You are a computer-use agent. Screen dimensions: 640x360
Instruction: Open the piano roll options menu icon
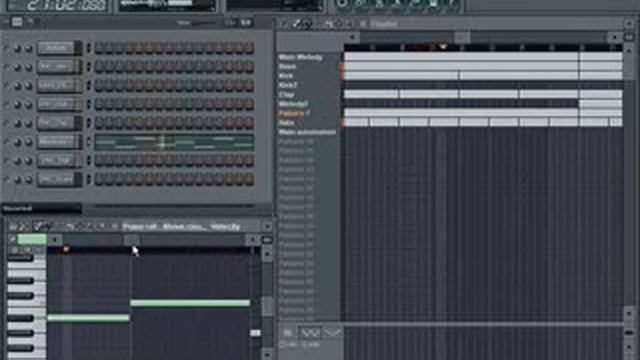pyautogui.click(x=13, y=227)
